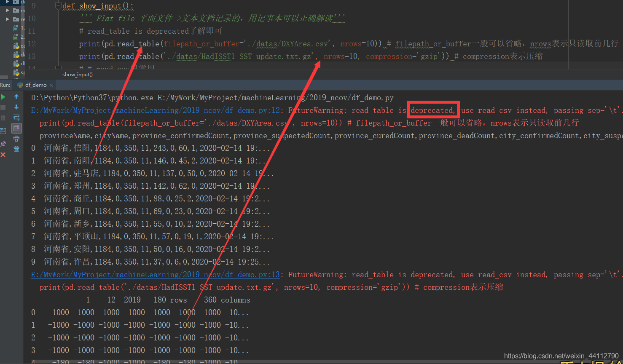The width and height of the screenshot is (623, 364).
Task: Click 'def show_input():' in the editor
Action: [98, 6]
